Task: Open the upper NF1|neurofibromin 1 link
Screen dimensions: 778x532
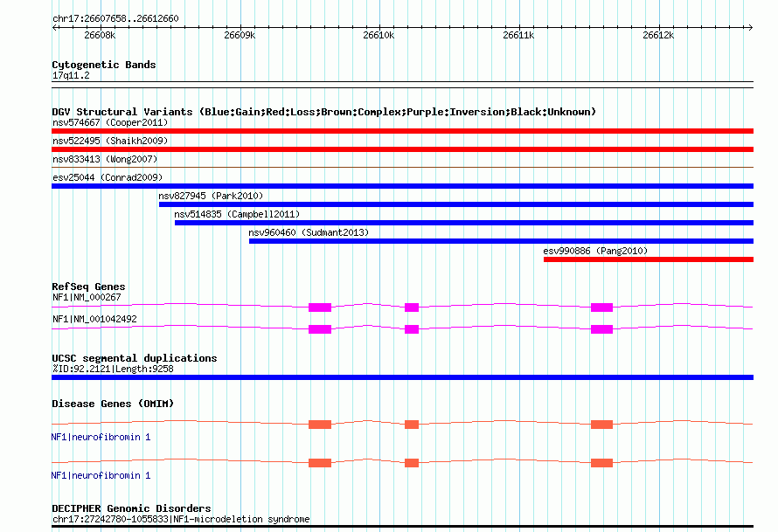Action: (101, 437)
